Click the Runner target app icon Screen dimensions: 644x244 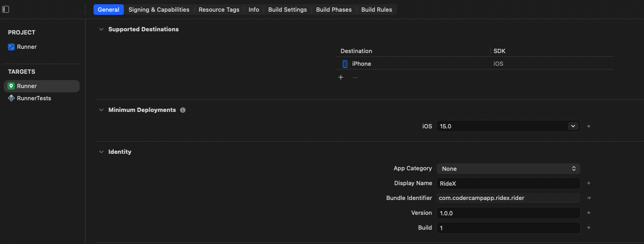(11, 86)
